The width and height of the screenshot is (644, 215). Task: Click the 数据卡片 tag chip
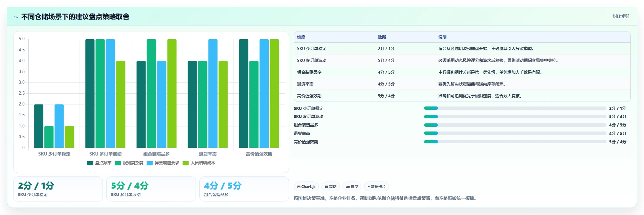pos(376,187)
